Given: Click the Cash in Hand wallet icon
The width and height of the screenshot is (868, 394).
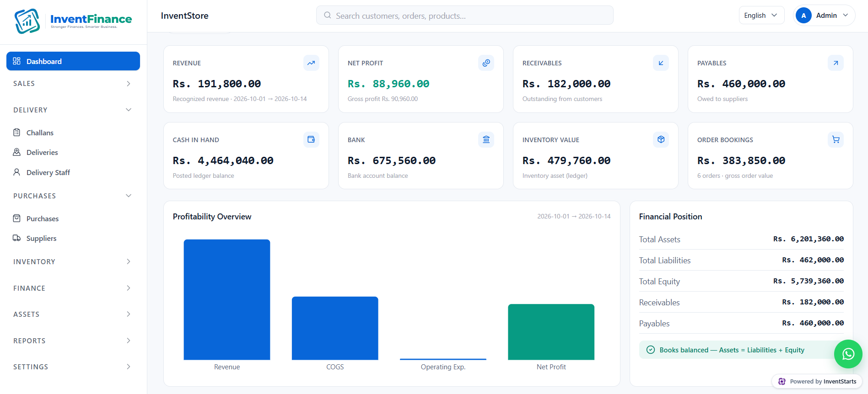Looking at the screenshot, I should 311,139.
